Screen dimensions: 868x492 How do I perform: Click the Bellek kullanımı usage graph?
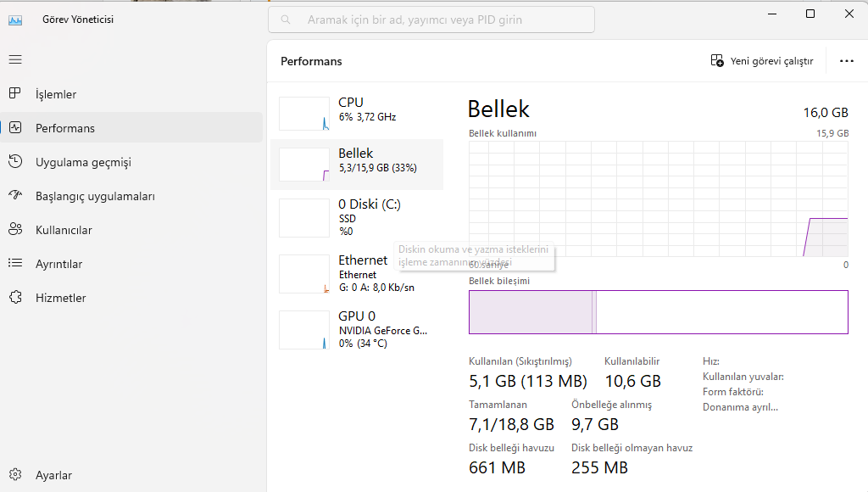pyautogui.click(x=658, y=198)
